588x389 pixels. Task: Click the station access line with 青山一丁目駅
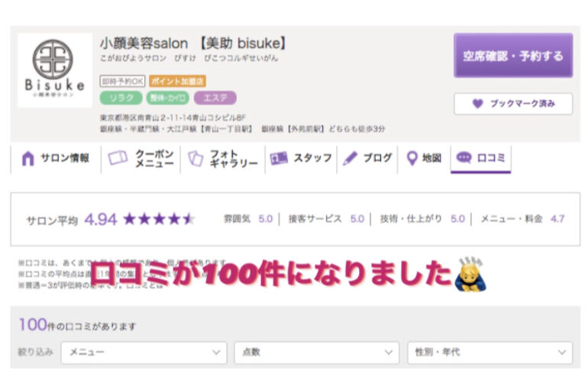point(242,129)
